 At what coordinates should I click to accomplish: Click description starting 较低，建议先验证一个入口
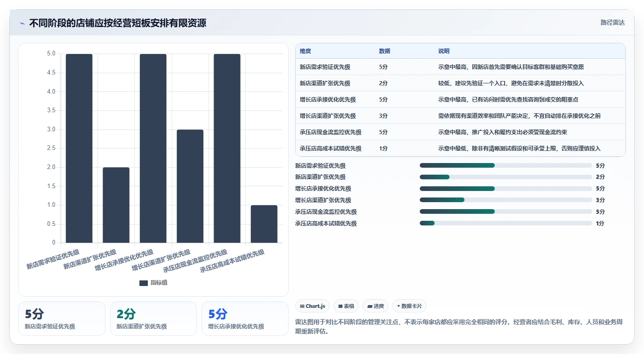[511, 83]
